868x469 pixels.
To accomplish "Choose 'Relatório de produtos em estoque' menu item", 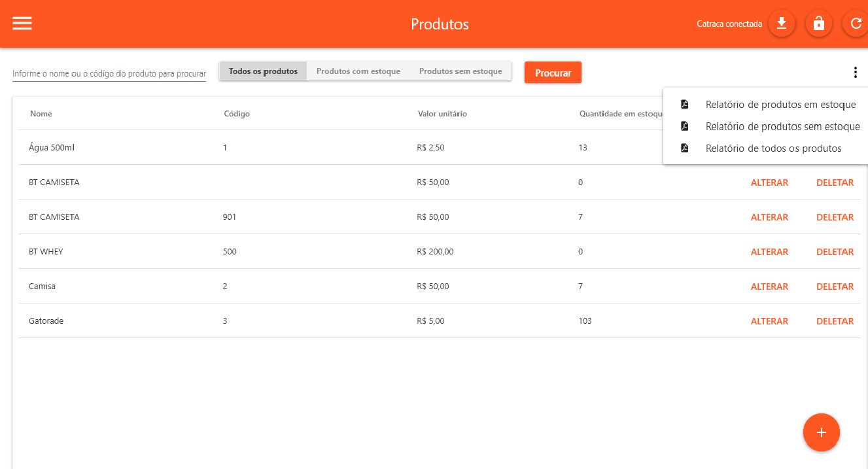I will pos(780,105).
